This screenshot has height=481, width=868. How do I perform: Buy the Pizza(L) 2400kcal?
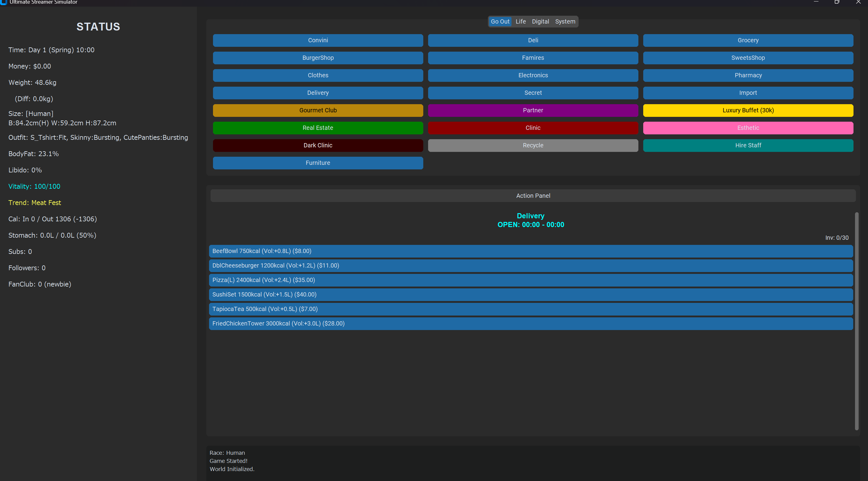click(x=531, y=280)
